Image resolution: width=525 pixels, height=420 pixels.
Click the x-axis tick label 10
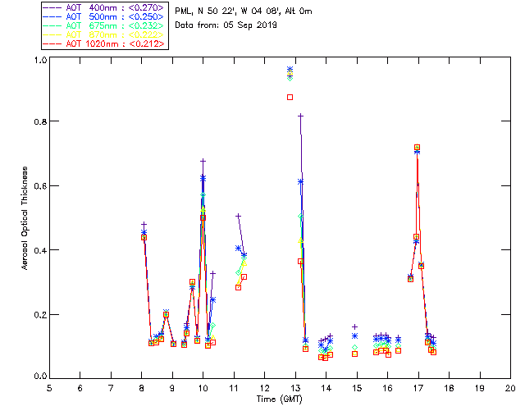203,388
